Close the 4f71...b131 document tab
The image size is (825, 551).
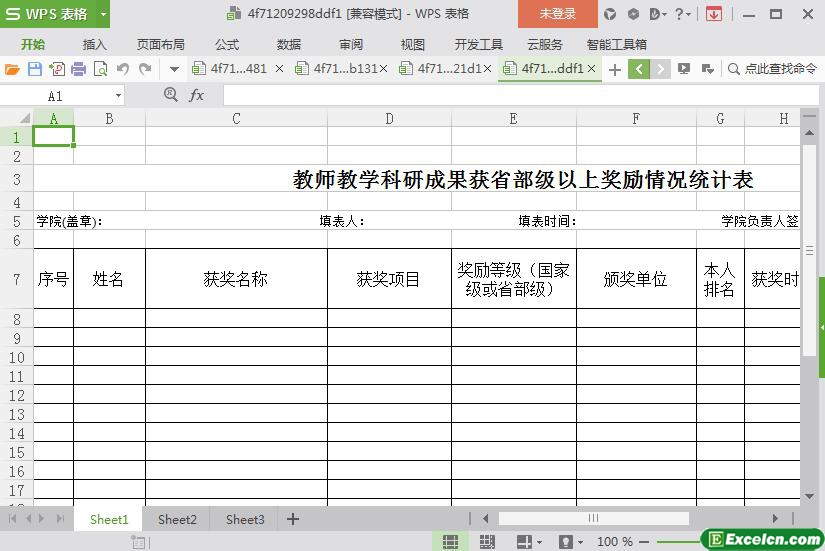384,68
